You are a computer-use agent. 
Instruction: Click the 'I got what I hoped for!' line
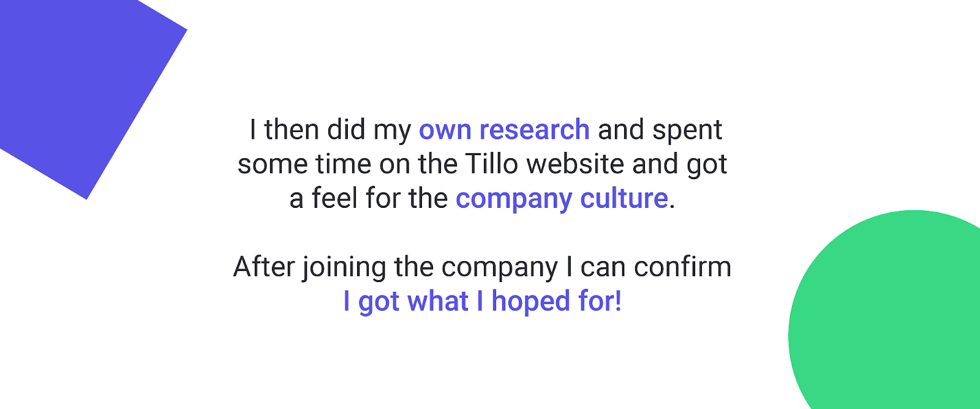coord(483,302)
